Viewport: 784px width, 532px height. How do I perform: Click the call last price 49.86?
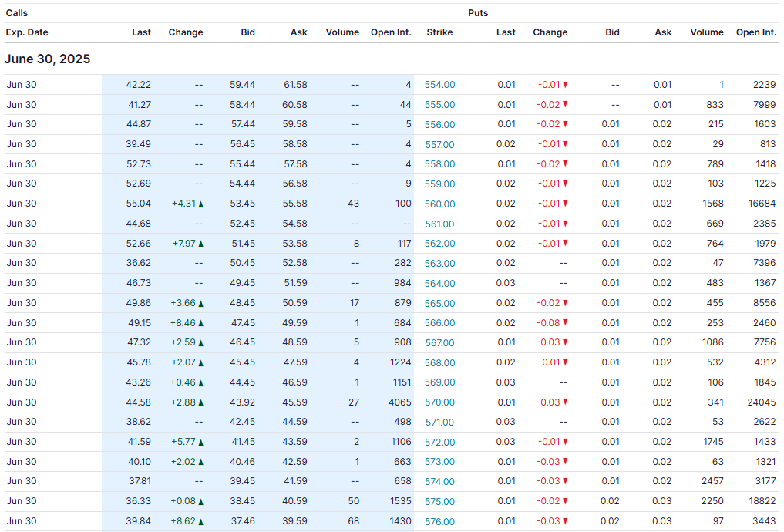point(139,303)
